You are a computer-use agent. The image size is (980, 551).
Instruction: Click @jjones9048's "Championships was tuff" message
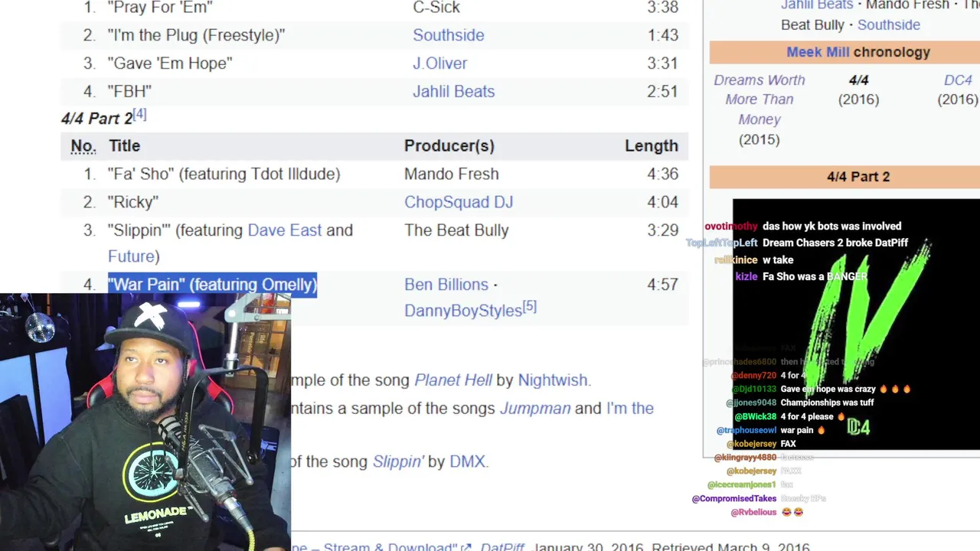(827, 403)
